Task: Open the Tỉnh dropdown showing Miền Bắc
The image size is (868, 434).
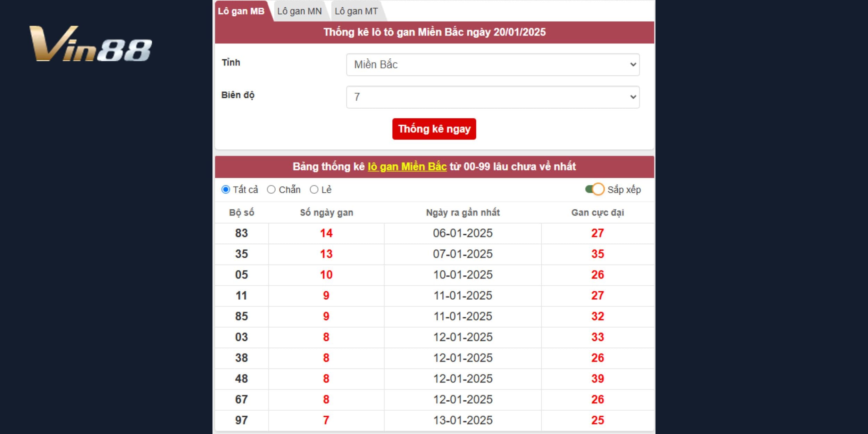Action: (493, 65)
